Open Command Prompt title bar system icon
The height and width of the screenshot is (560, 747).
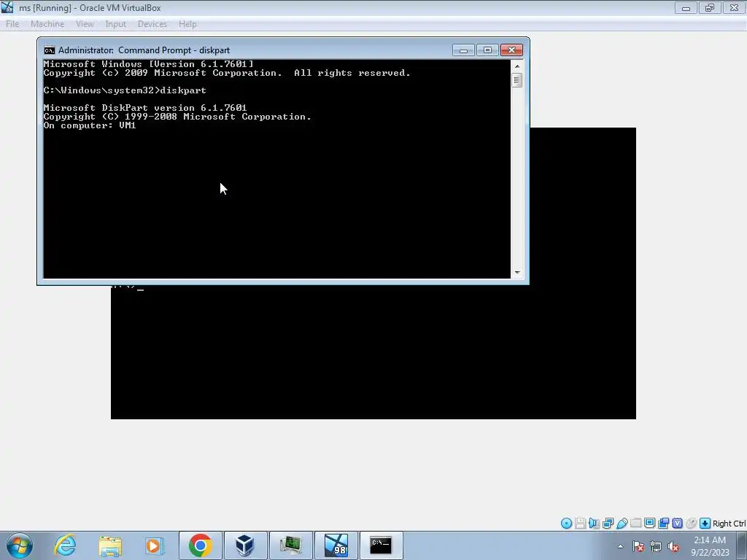(x=49, y=50)
